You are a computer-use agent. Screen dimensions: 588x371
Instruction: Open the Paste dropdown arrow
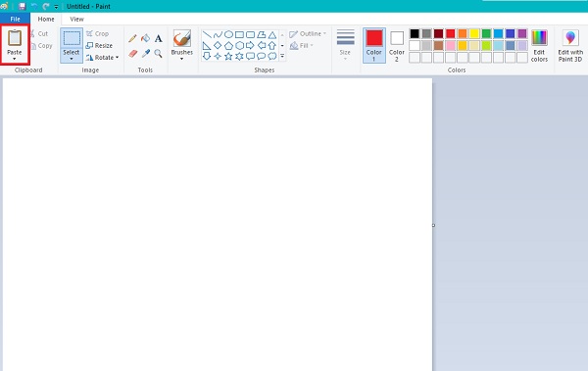(15, 59)
